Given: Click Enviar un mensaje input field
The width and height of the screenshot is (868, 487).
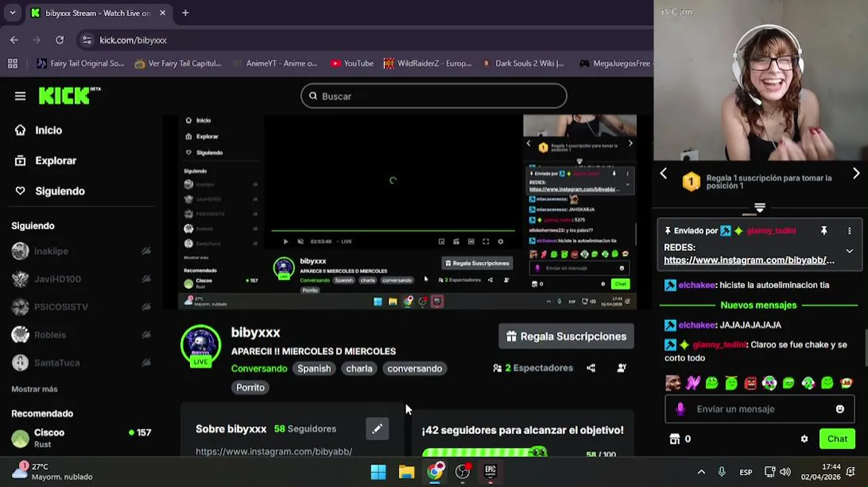Looking at the screenshot, I should point(760,409).
